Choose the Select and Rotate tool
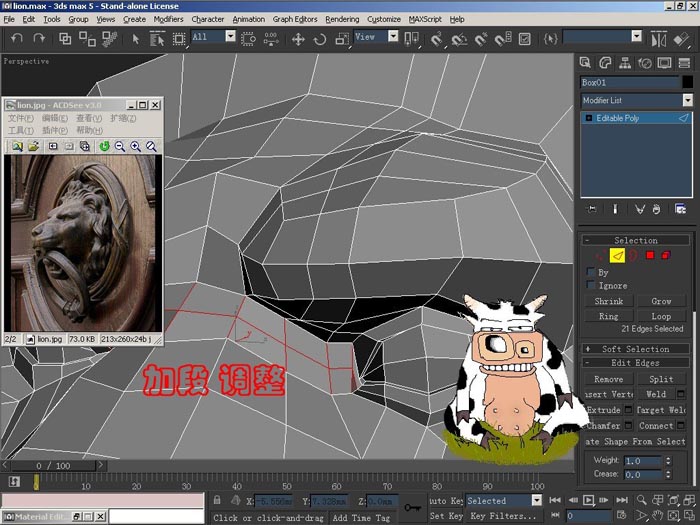This screenshot has height=525, width=700. pos(320,39)
